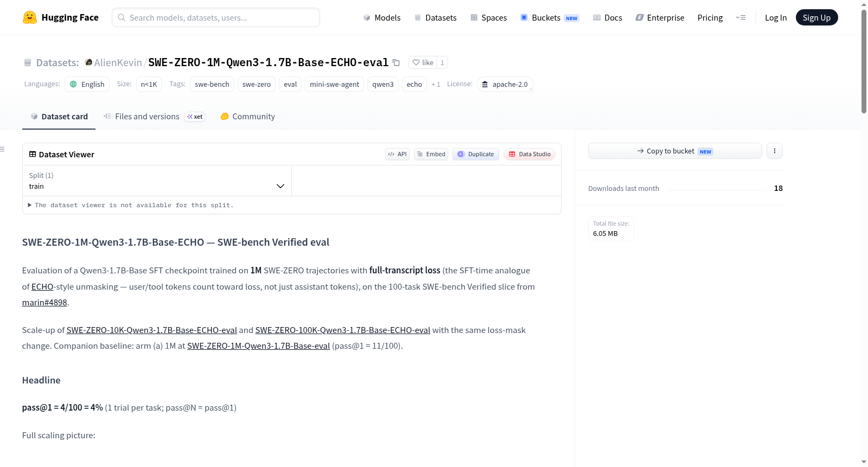Image resolution: width=868 pixels, height=467 pixels.
Task: Open the SWE-ZERO-1M-Qwen3-1.7B-Base-eval baseline link
Action: click(258, 346)
